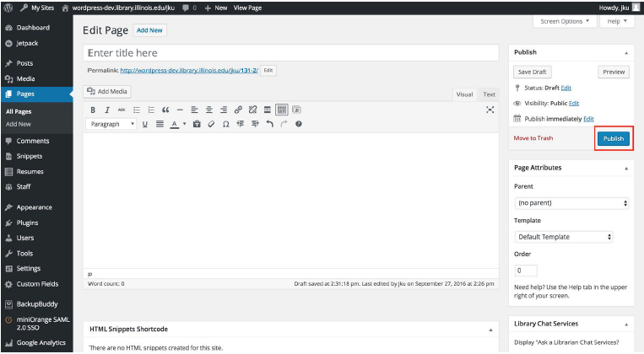644x354 pixels.
Task: Apply italic formatting in the editor
Action: coord(107,110)
